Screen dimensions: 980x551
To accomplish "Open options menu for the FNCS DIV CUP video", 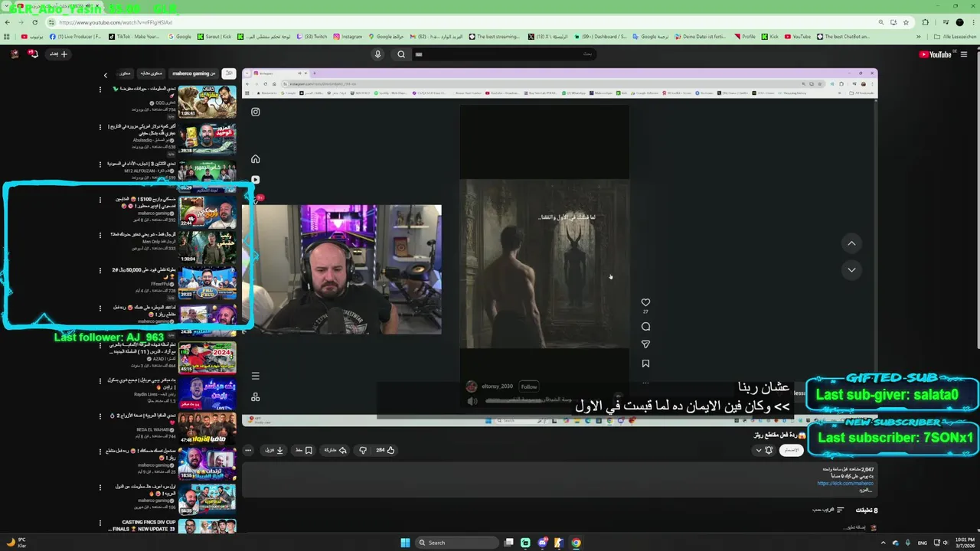I will coord(100,524).
